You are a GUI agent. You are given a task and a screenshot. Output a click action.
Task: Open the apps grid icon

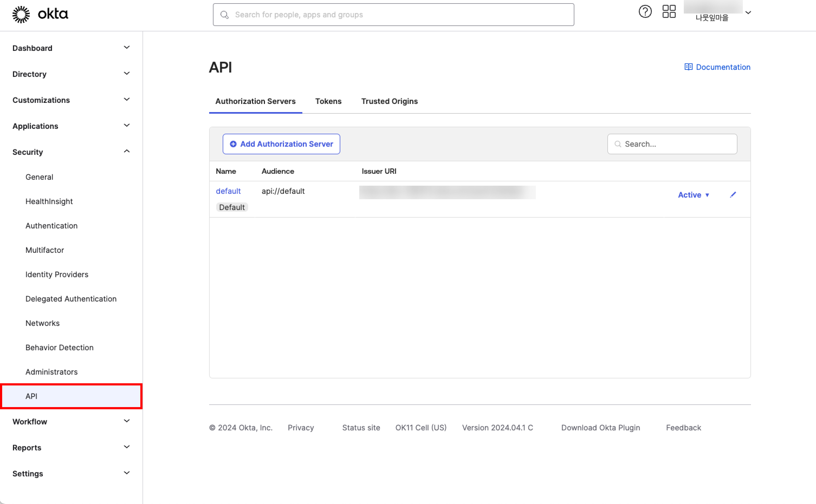(x=669, y=12)
